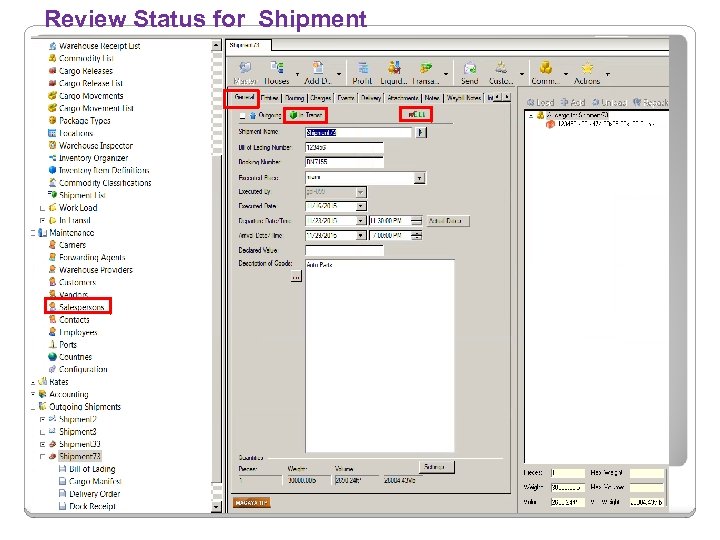Switch to the Events tab
This screenshot has width=720, height=540.
tap(346, 98)
